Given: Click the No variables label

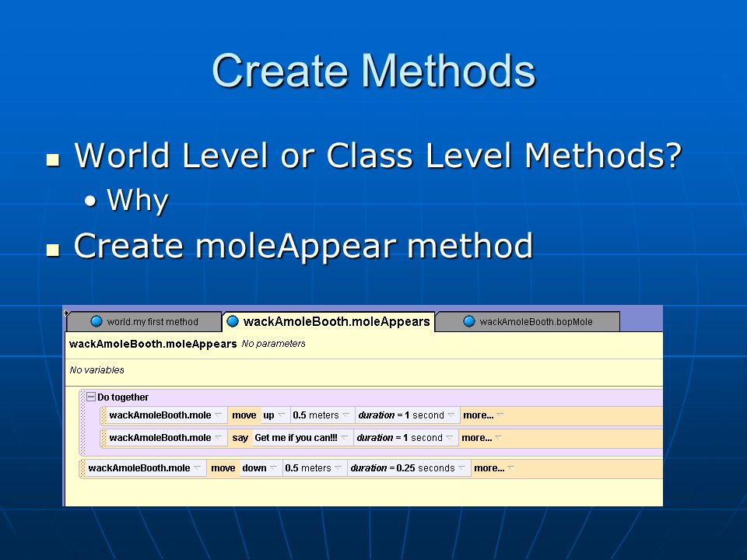Looking at the screenshot, I should [96, 370].
